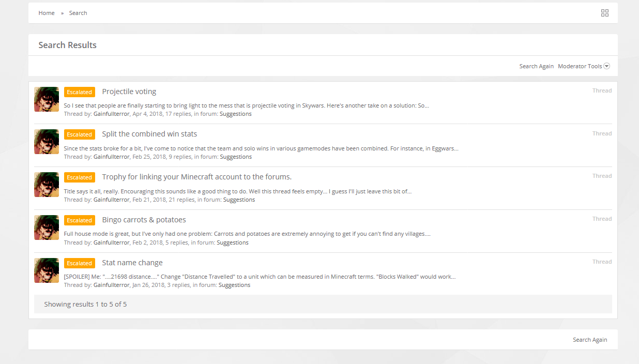Open Suggestions forum link under Bingo carrots thread

coord(233,242)
